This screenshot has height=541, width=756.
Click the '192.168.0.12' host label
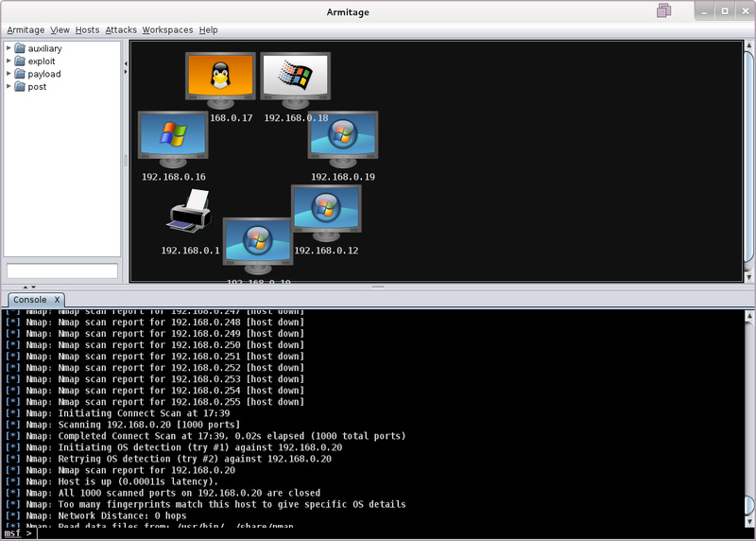click(x=326, y=251)
